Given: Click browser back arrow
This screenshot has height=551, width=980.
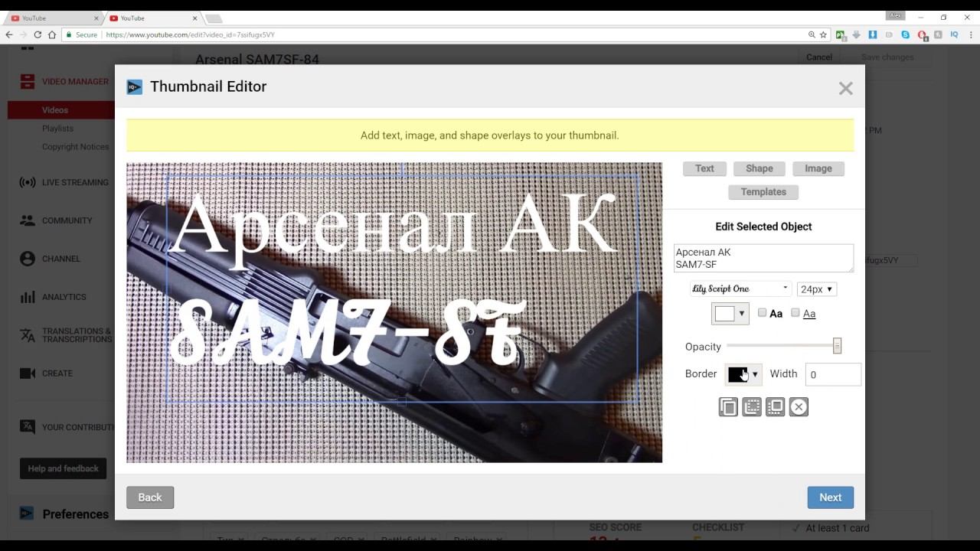Looking at the screenshot, I should coord(9,35).
